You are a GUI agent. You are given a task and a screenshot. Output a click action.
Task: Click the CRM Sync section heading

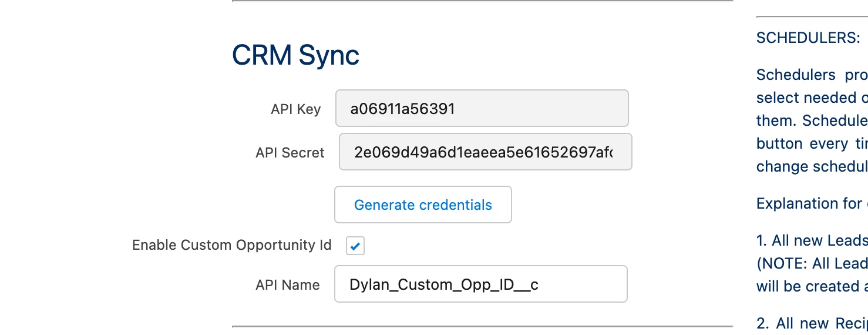(x=295, y=55)
